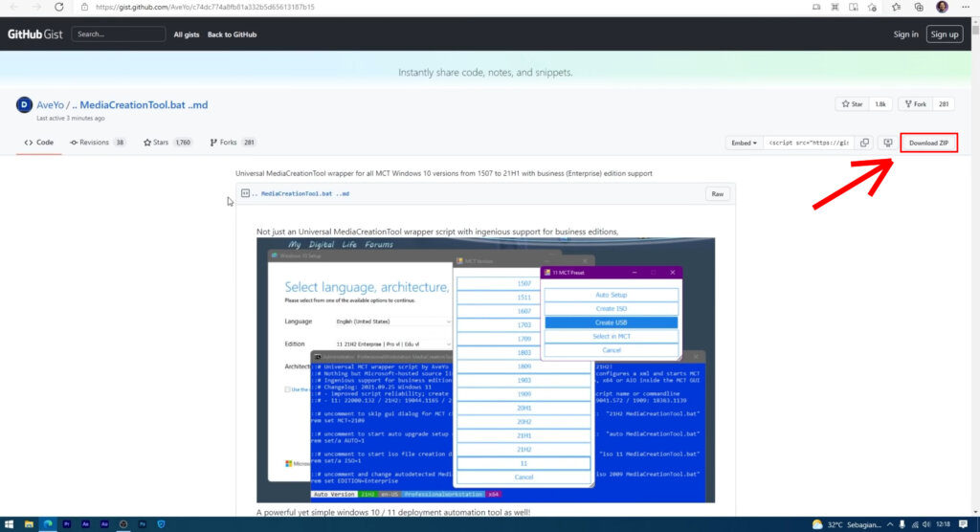Open the Stars tab
The height and width of the screenshot is (532, 980).
coord(167,143)
